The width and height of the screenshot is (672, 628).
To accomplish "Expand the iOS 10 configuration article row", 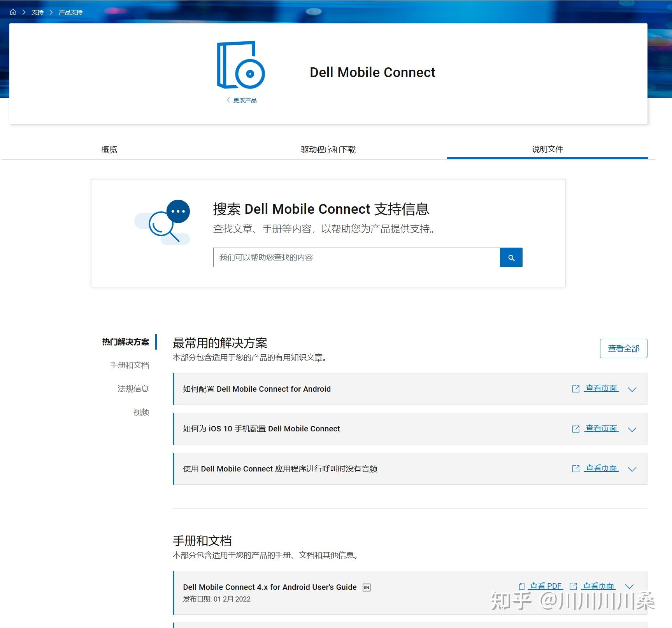I will (x=632, y=429).
